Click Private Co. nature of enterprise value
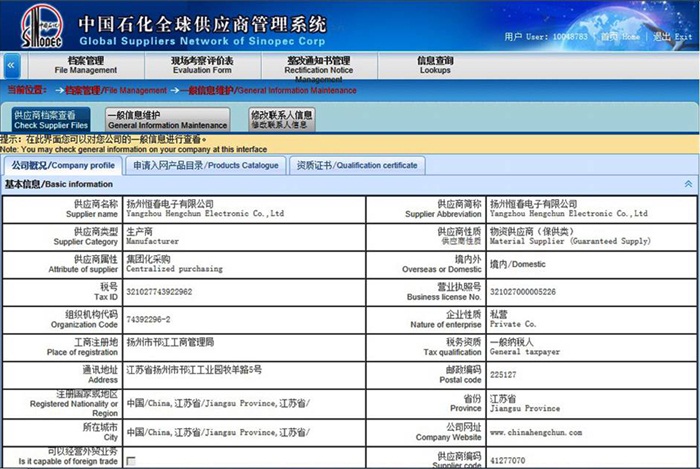 click(512, 320)
